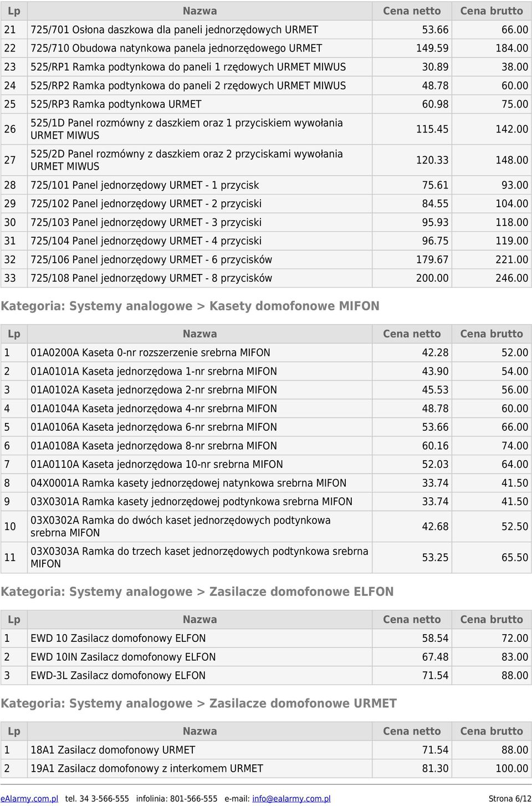The image size is (532, 806).
Task: Select 725/102 Panel jednorzędowy 2 przyciski
Action: click(x=146, y=203)
